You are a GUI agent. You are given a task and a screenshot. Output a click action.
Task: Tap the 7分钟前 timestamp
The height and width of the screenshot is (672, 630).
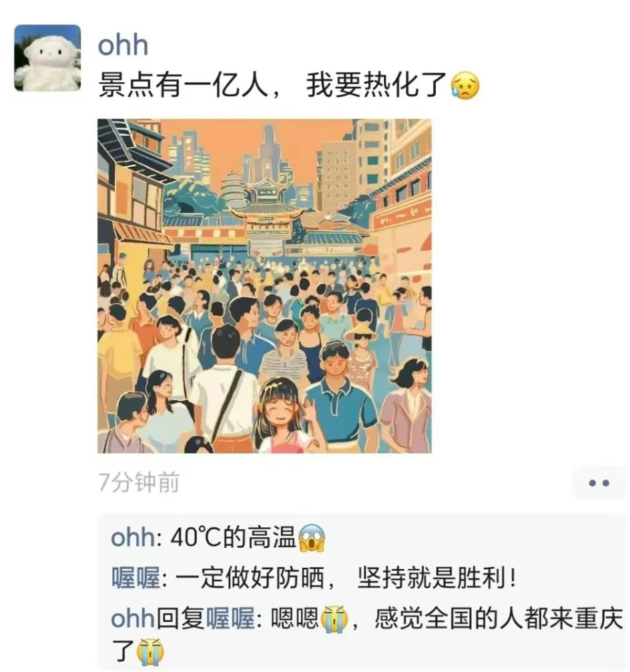pyautogui.click(x=139, y=483)
